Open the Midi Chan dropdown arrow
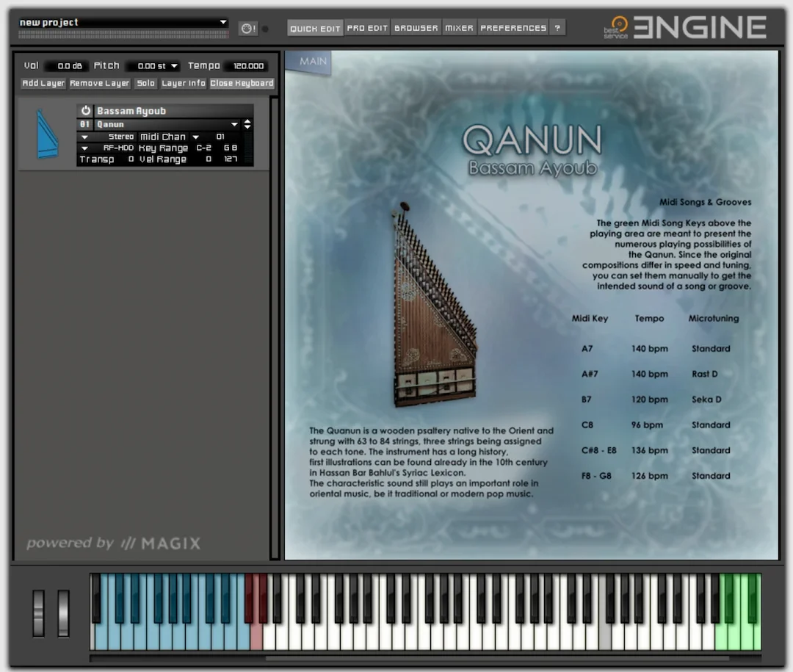 coord(196,137)
